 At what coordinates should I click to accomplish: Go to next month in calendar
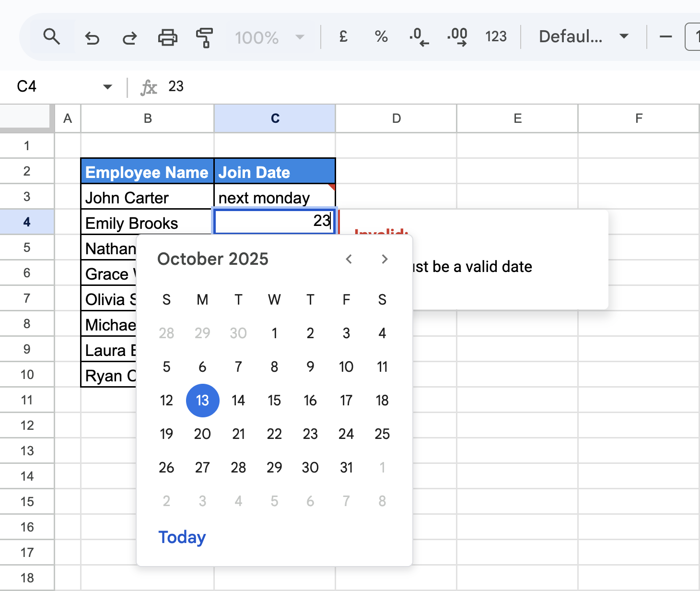tap(385, 259)
